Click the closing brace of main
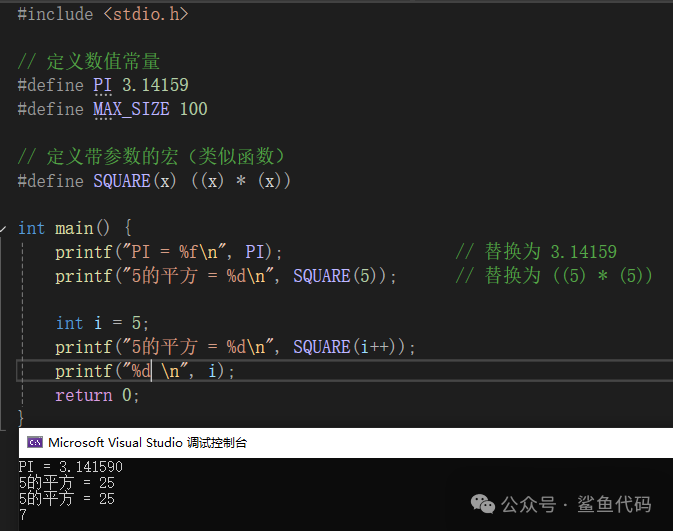Image resolution: width=673 pixels, height=531 pixels. coord(21,418)
